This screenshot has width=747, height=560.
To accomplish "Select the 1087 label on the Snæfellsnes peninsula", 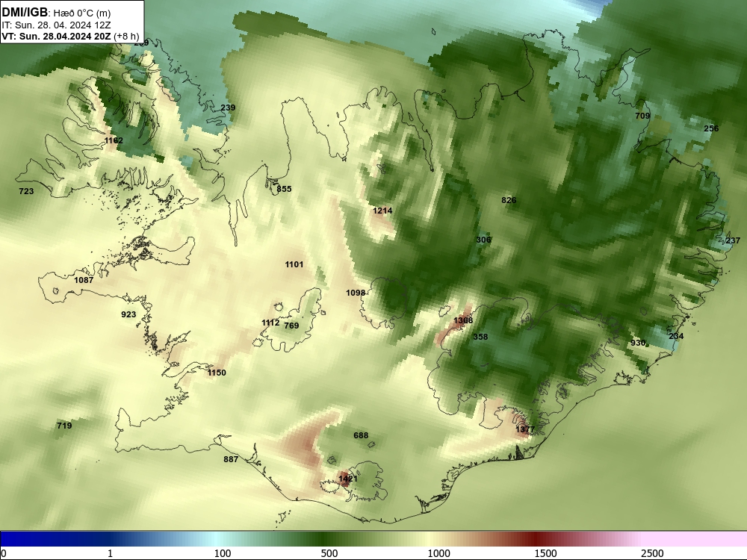I will (84, 280).
